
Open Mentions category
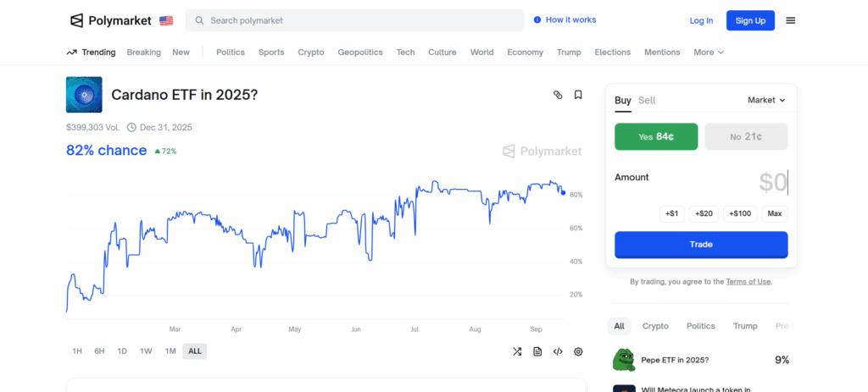coord(662,52)
